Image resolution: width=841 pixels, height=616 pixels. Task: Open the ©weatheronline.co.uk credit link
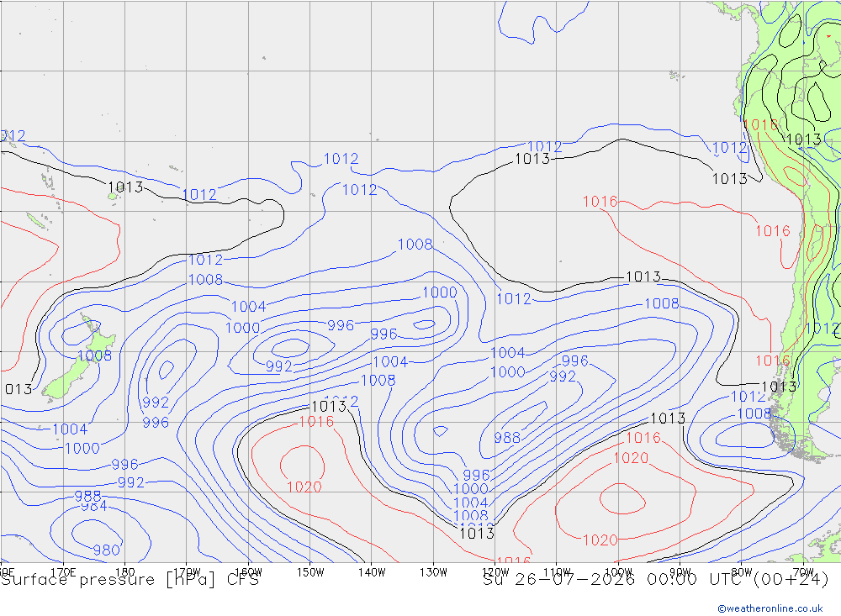770,608
